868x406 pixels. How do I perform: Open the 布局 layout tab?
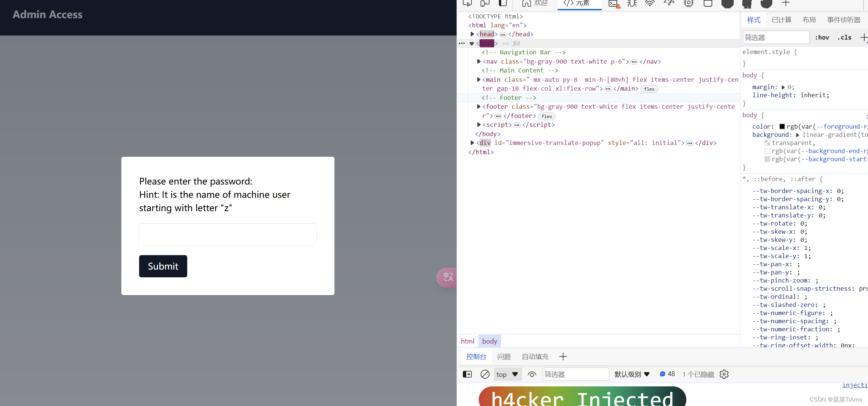809,20
